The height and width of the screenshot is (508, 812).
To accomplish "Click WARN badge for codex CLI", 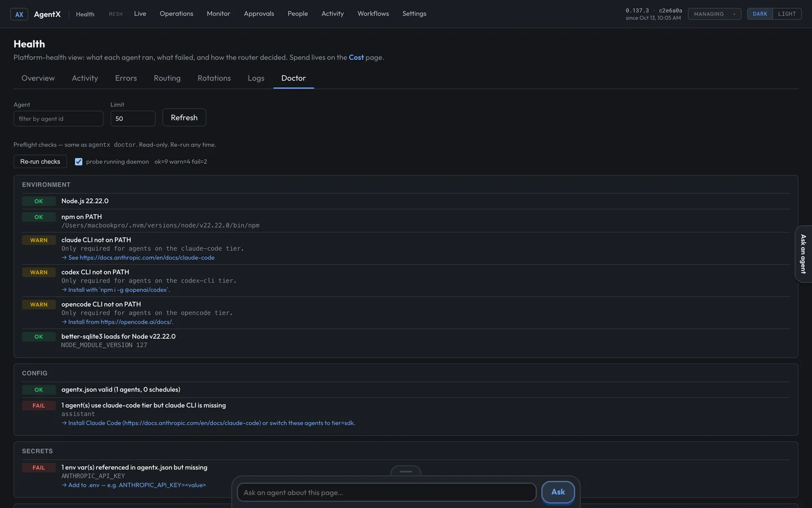I will (x=39, y=273).
